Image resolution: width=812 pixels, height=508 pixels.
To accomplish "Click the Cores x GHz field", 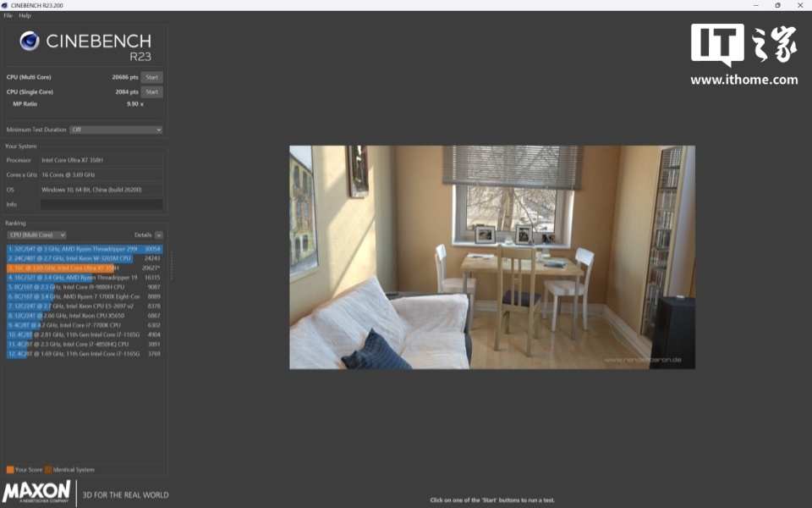I will click(101, 174).
